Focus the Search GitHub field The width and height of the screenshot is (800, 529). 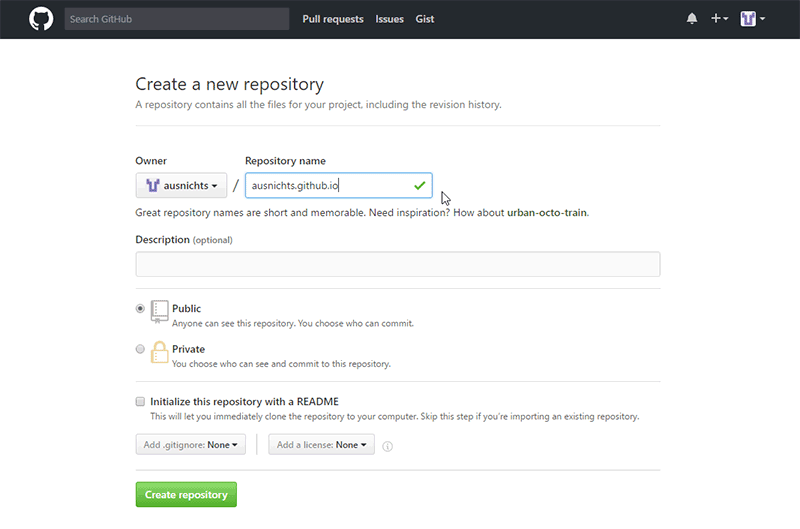coord(177,19)
